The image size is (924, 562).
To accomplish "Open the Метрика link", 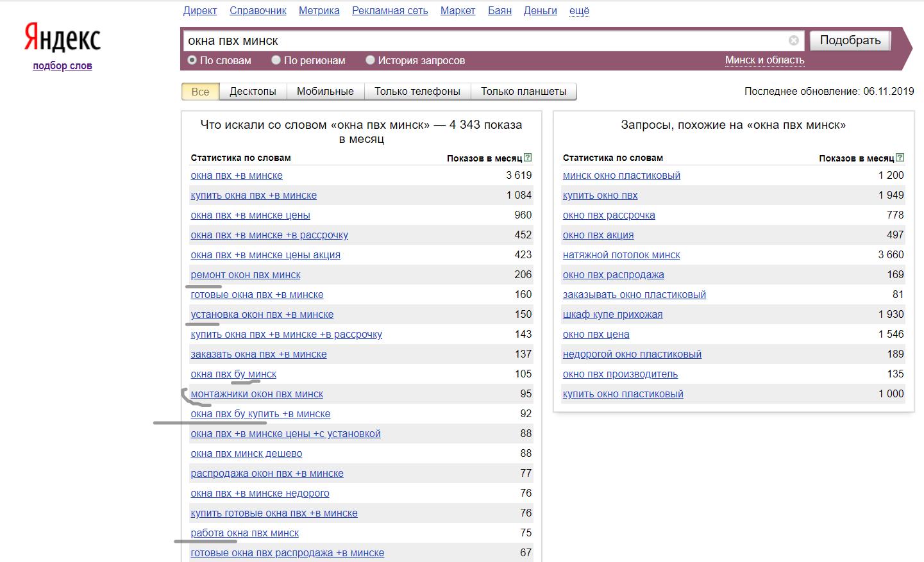I will (319, 10).
